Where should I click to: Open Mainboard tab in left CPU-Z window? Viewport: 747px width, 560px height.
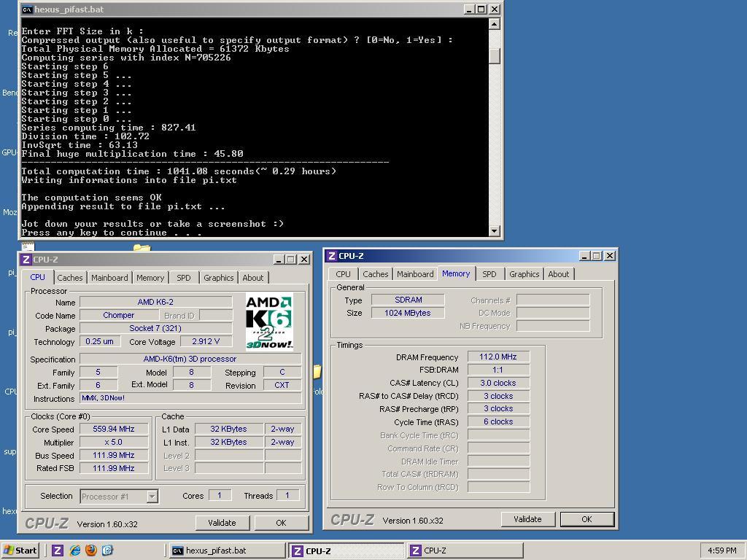(x=109, y=278)
